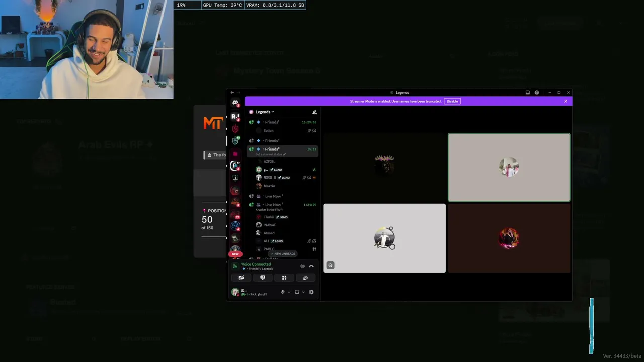Select the green-highlighted speaking participant tile
Screen dimensions: 644x362
pyautogui.click(x=509, y=167)
